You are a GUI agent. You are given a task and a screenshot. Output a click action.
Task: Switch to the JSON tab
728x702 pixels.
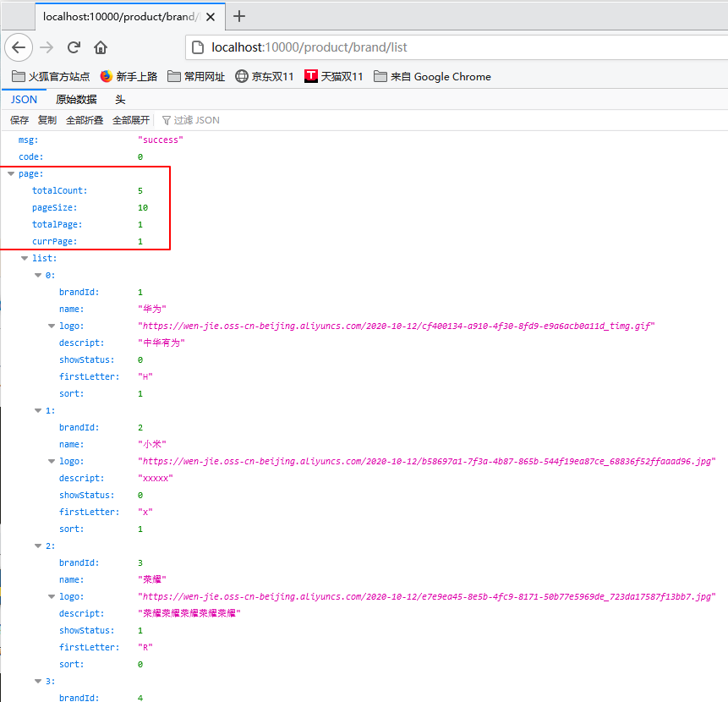point(24,99)
